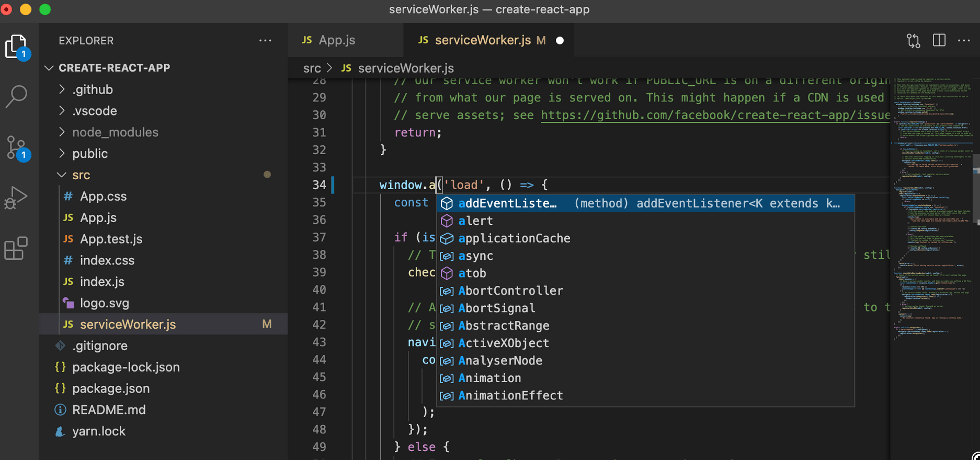Click the 'load' string on line 34
This screenshot has width=980, height=460.
(x=464, y=185)
